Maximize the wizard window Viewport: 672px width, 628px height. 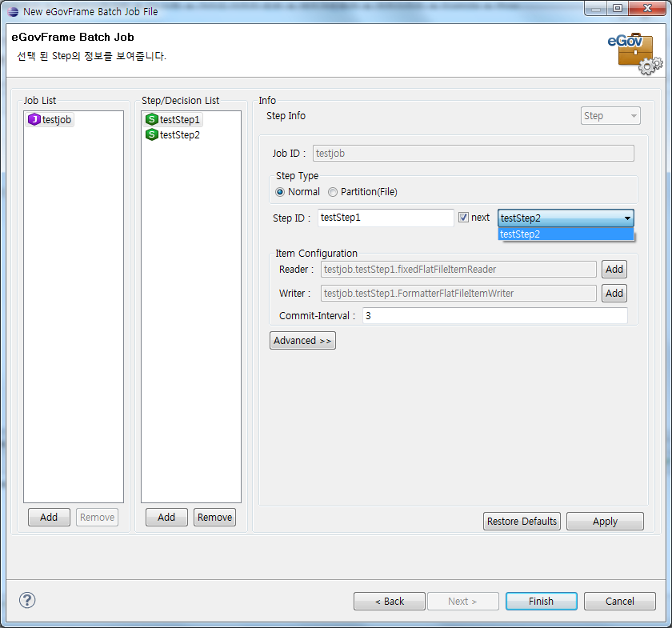[617, 8]
